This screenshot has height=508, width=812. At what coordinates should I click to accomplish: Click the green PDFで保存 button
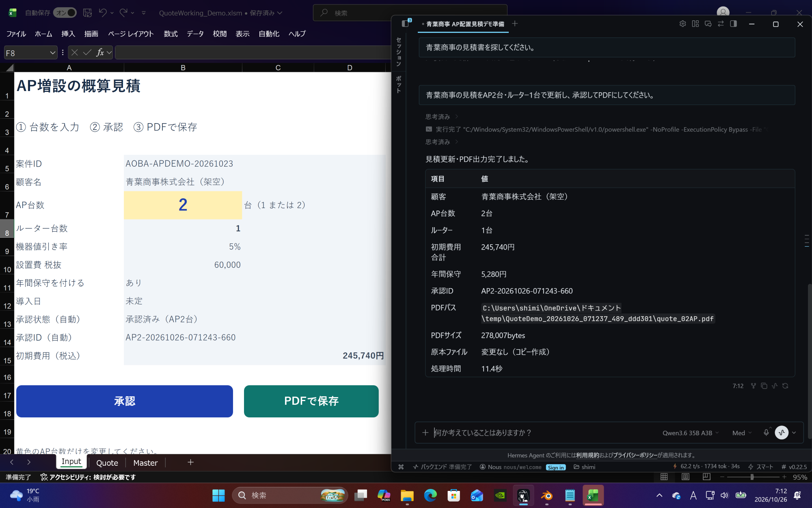311,401
